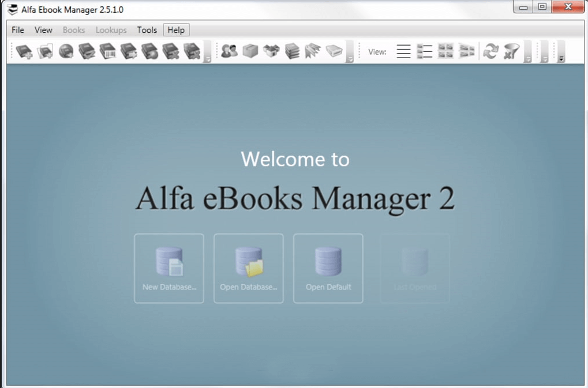Click the New Database button
Image resolution: width=588 pixels, height=388 pixels.
click(x=169, y=268)
